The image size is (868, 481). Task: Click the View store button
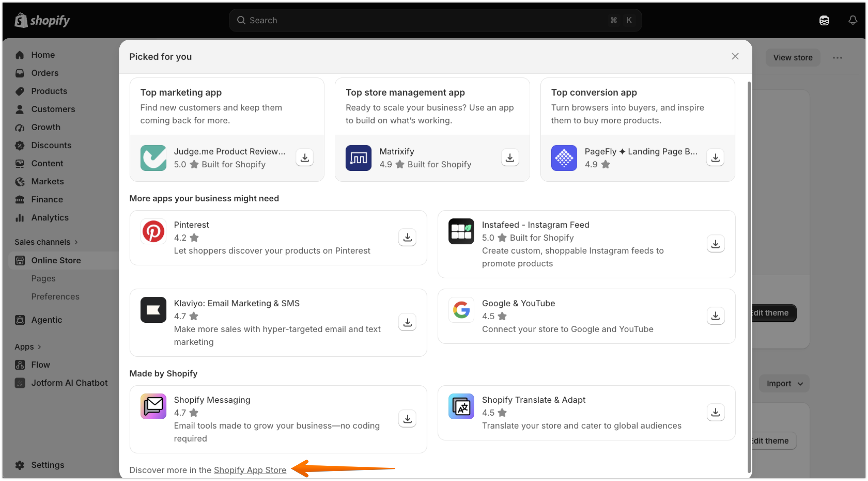[792, 58]
